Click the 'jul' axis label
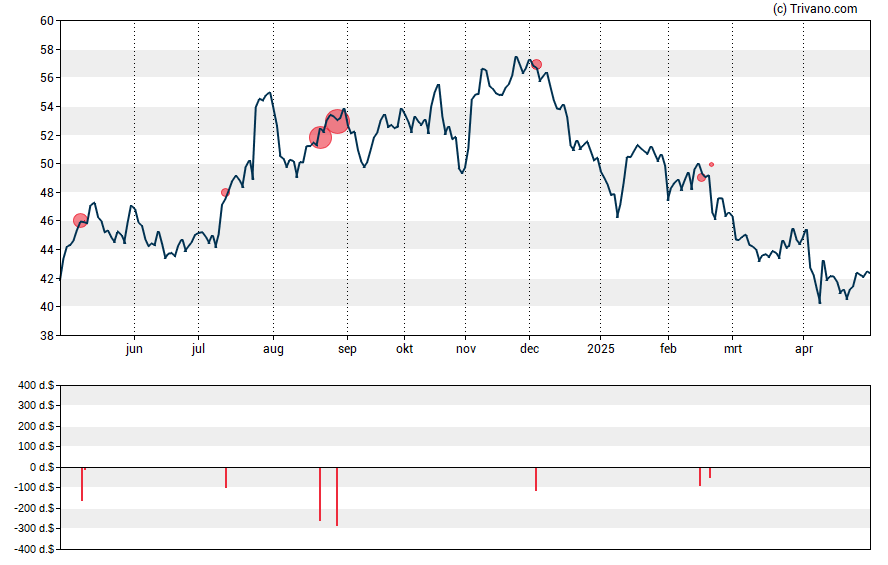This screenshot has height=565, width=888. [198, 349]
